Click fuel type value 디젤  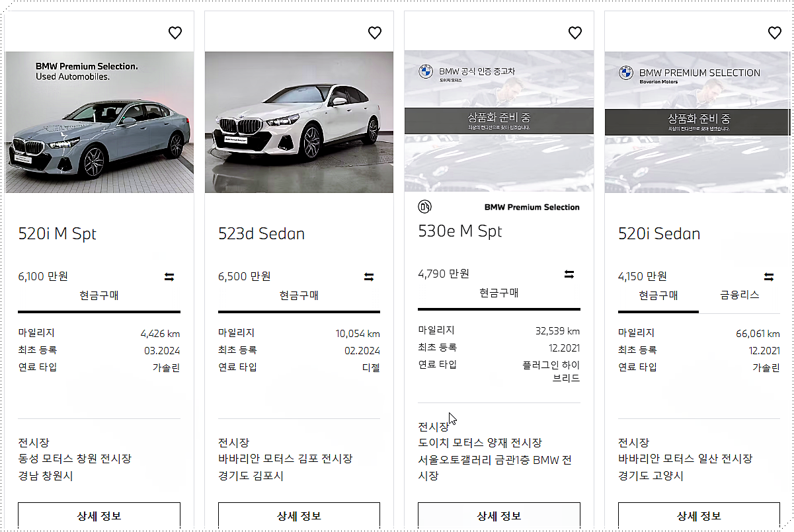(371, 368)
